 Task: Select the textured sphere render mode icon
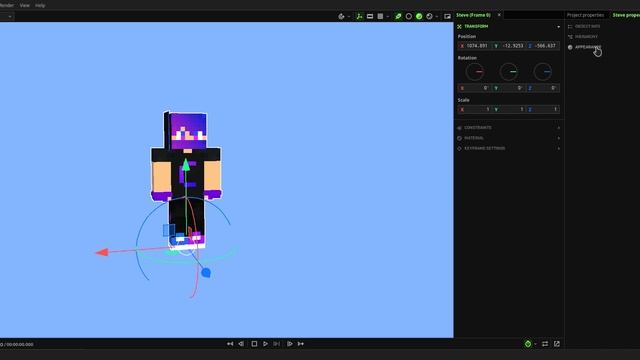429,16
